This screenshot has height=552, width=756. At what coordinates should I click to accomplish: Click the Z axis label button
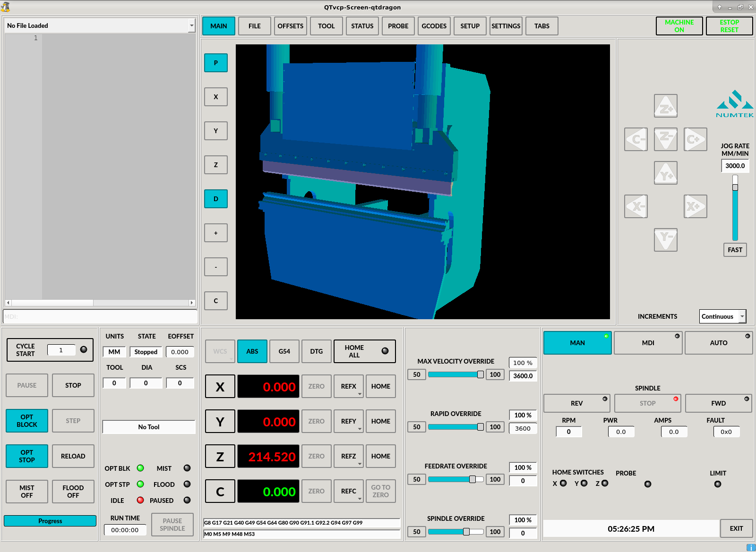click(x=220, y=457)
